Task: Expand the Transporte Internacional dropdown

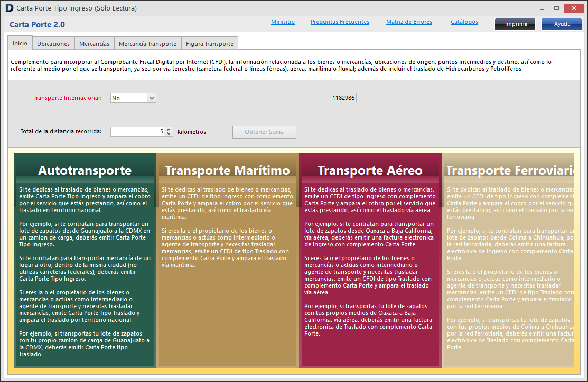Action: 152,98
